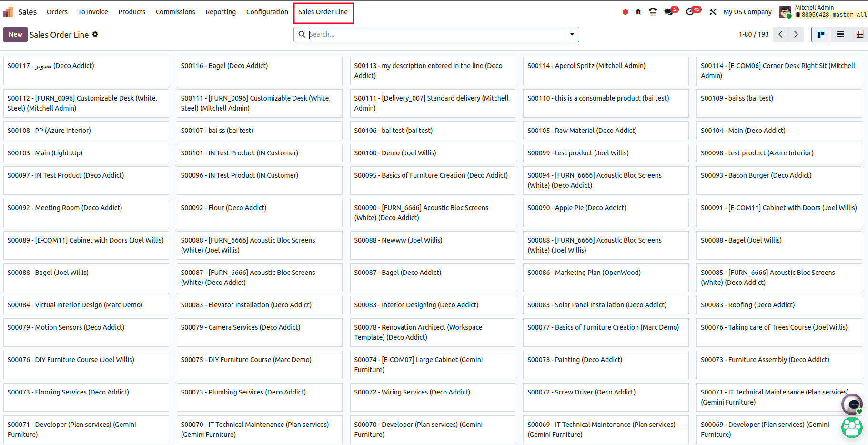Open the Commissions menu
Image resolution: width=868 pixels, height=445 pixels.
(x=175, y=12)
